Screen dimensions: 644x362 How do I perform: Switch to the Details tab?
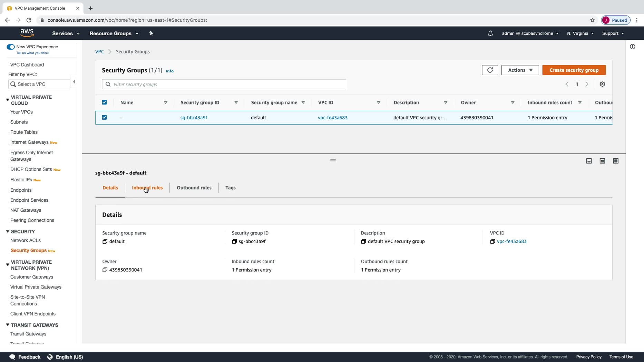pyautogui.click(x=110, y=188)
